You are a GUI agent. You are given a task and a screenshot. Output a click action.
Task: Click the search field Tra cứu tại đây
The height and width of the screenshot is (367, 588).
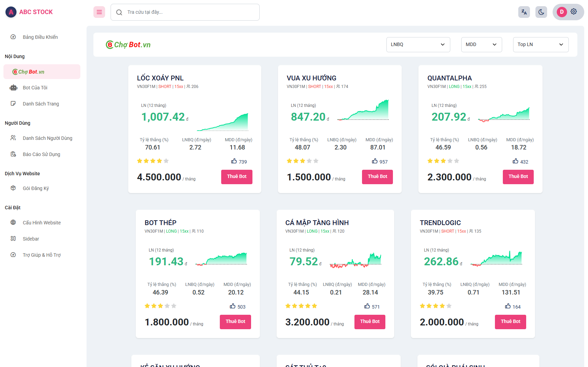[185, 12]
